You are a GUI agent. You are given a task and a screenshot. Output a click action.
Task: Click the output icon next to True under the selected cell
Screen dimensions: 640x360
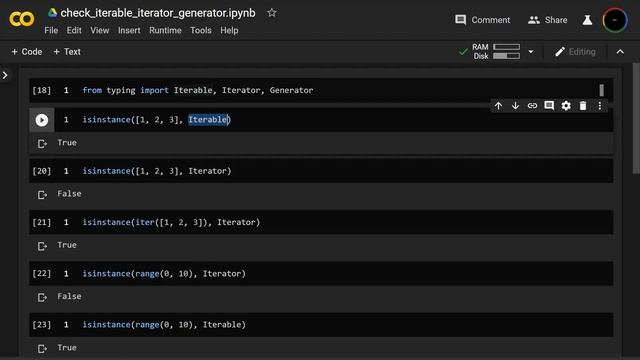pos(42,143)
